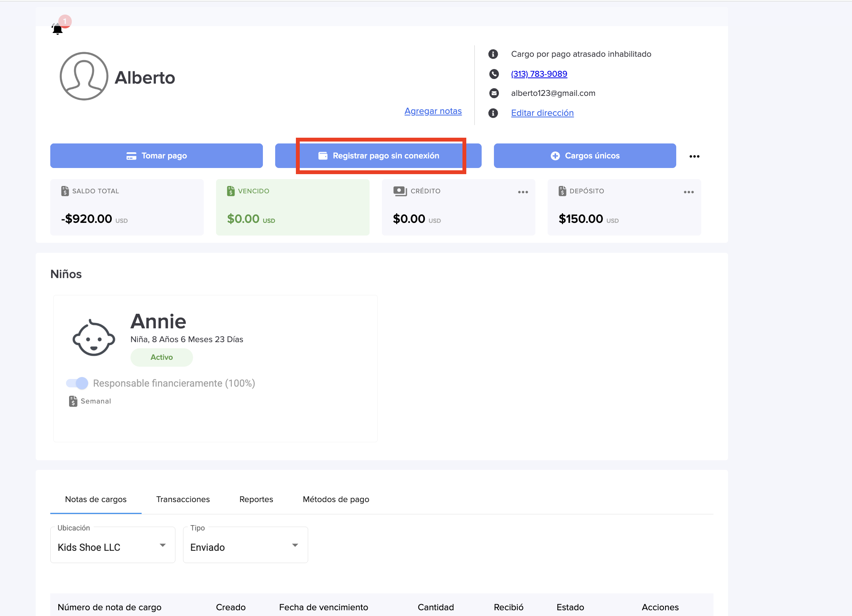The image size is (852, 616).
Task: Click the notification bell icon
Action: click(58, 29)
